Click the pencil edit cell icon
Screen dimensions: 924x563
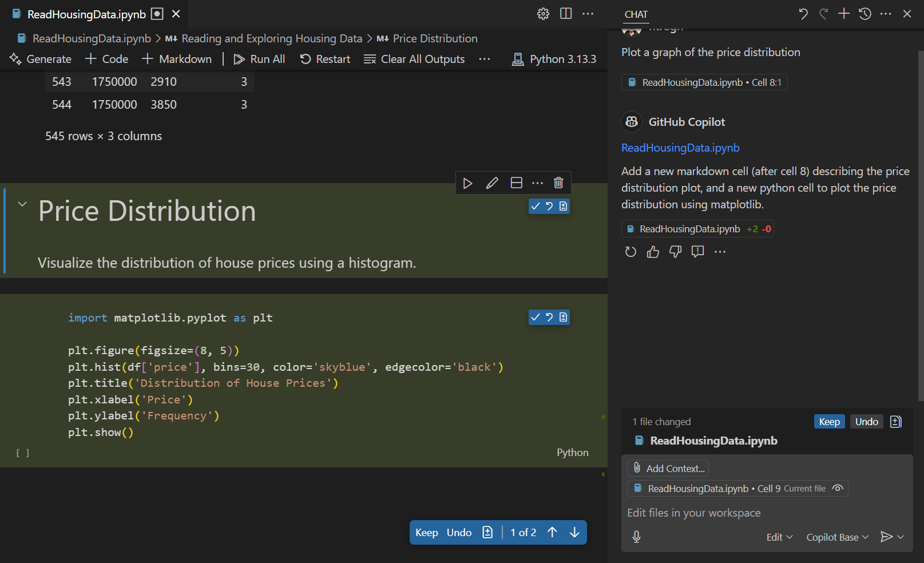[x=492, y=183]
